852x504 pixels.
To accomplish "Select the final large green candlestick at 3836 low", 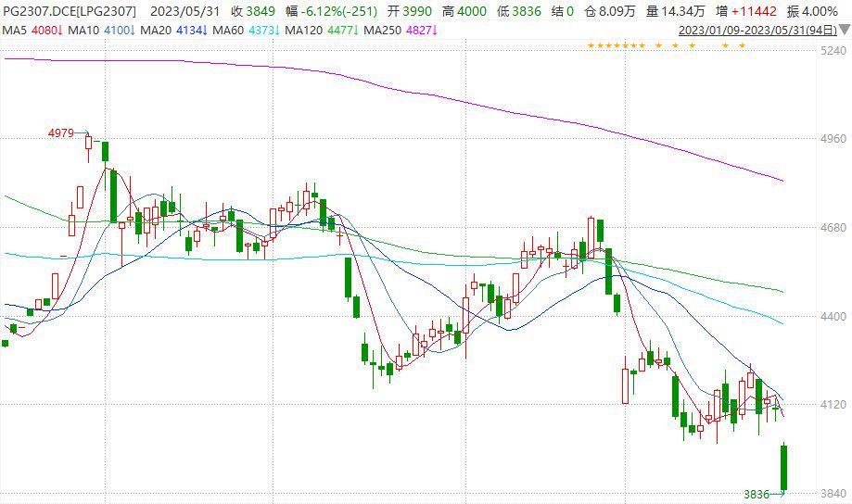I will (x=784, y=468).
